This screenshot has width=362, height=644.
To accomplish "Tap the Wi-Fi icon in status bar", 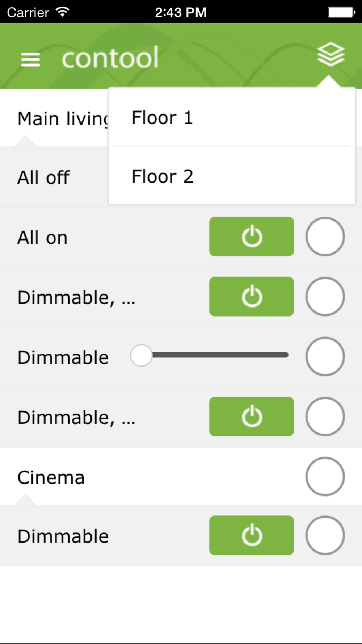I will tap(63, 12).
